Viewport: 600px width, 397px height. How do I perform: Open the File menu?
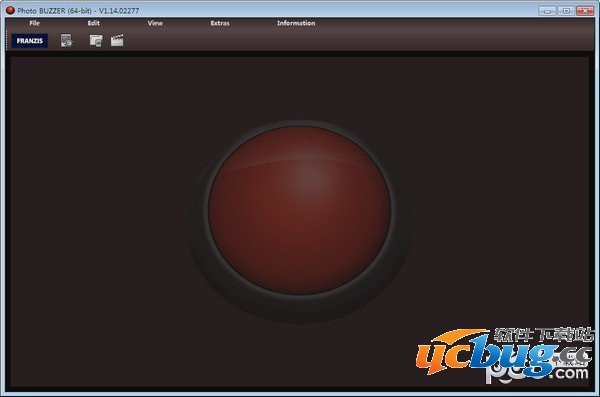tap(34, 23)
